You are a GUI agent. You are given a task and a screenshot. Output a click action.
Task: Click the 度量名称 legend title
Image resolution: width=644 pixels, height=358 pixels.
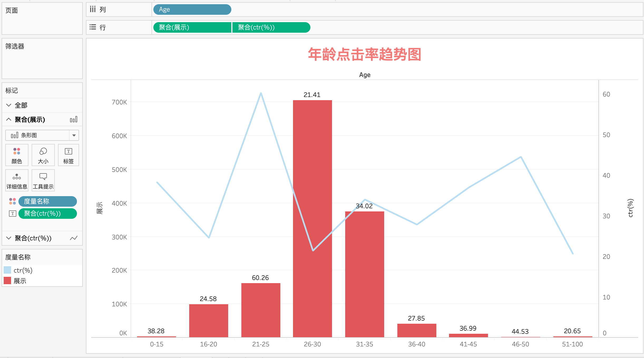coord(18,257)
